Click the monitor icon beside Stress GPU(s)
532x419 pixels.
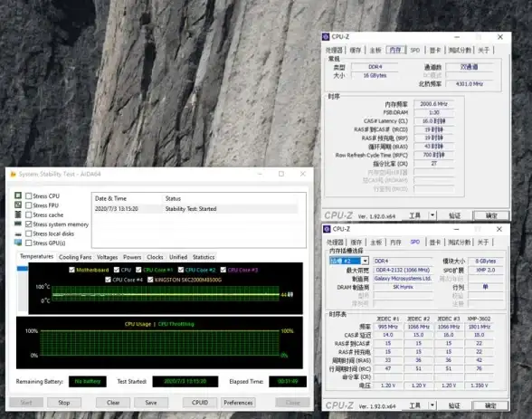(18, 243)
